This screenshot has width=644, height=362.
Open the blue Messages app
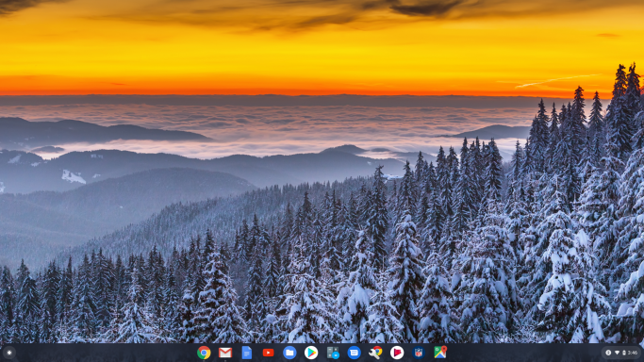pos(354,353)
